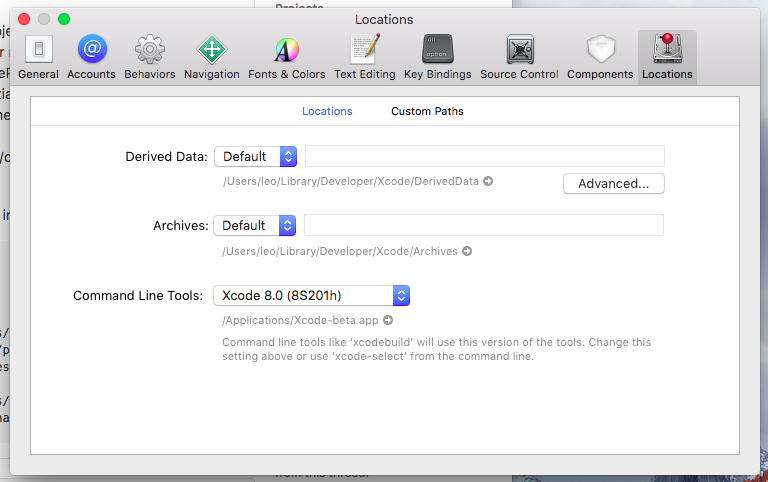The image size is (768, 482).
Task: Reveal Archives folder via arrow icon
Action: coord(467,251)
